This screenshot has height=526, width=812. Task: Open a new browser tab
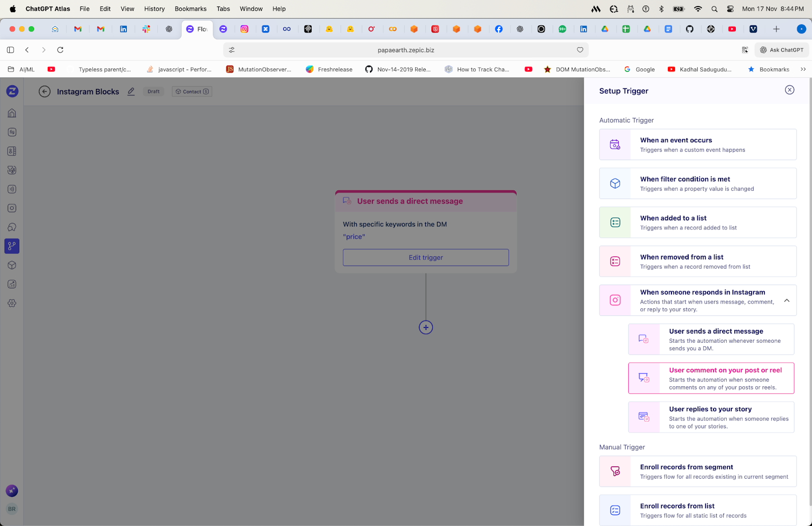click(x=776, y=29)
